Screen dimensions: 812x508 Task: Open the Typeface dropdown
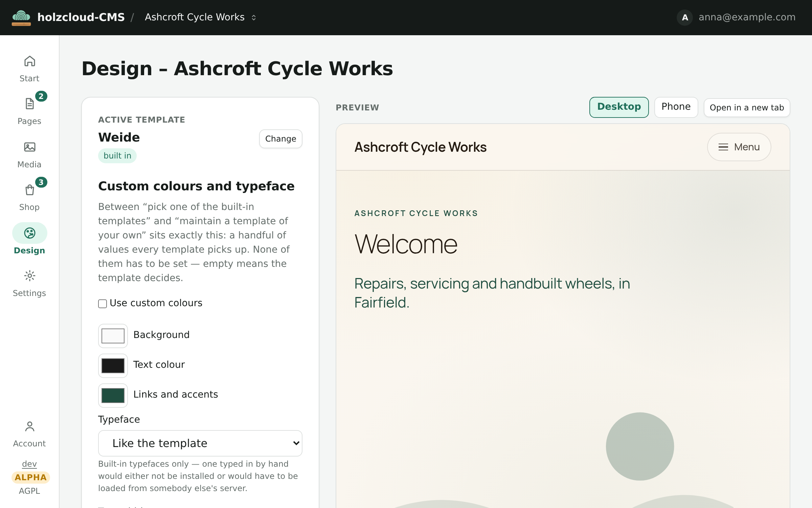tap(200, 443)
